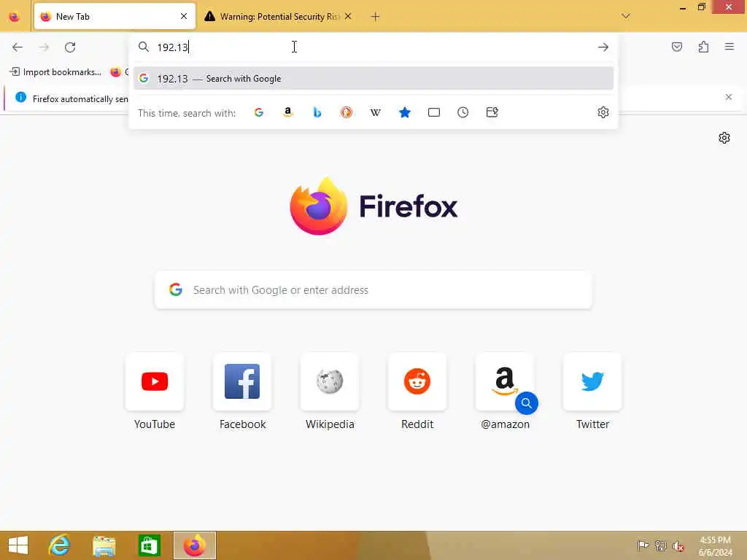The width and height of the screenshot is (747, 560).
Task: Search in Actions icon
Action: pyautogui.click(x=492, y=112)
